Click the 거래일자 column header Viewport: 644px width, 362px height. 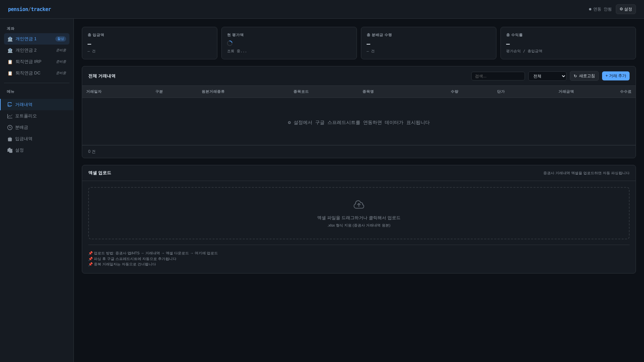point(94,92)
